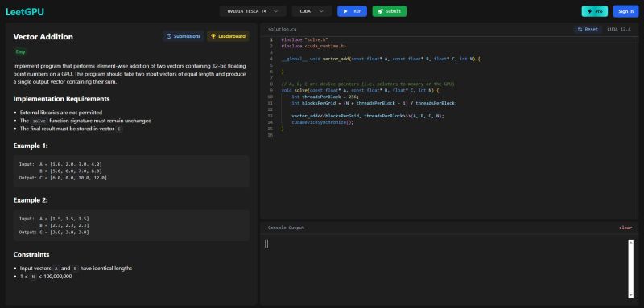Place cursor on #include <cuda_runtime.h> line

click(x=314, y=47)
